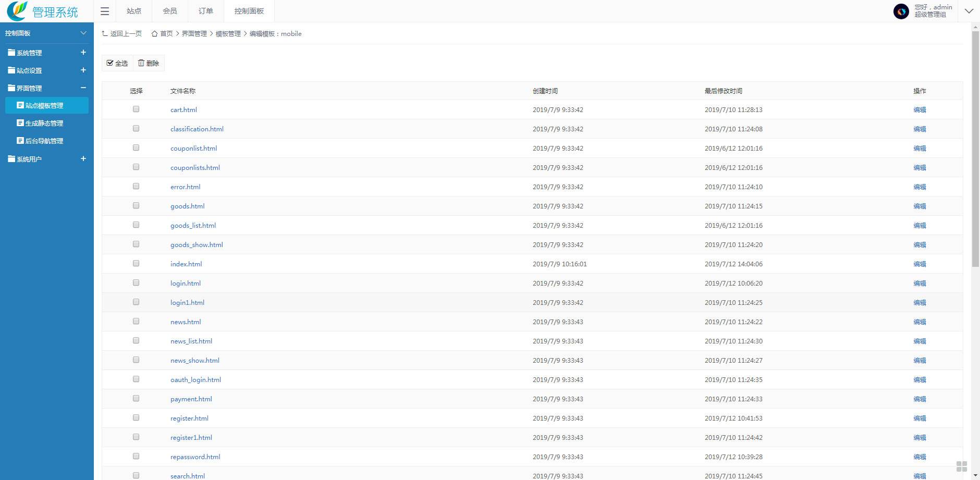Click the home icon in breadcrumb
Viewport: 980px width, 480px height.
coord(154,34)
